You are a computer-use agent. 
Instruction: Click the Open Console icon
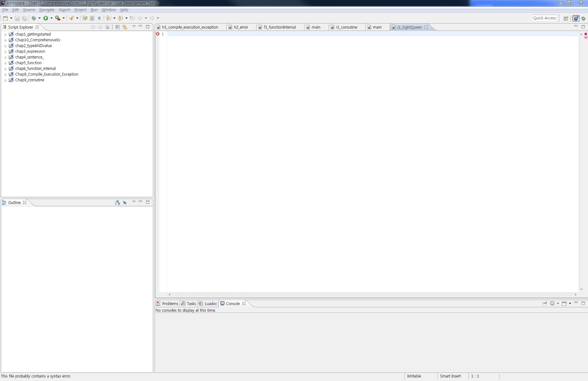coord(564,303)
